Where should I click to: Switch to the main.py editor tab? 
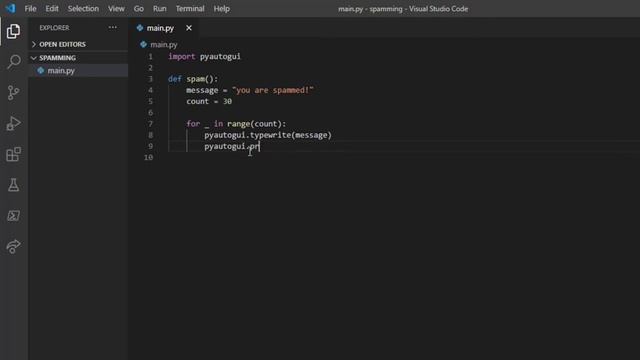(160, 28)
